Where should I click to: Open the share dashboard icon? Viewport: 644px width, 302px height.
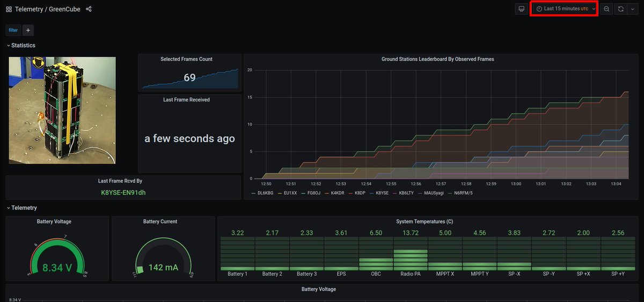tap(89, 9)
